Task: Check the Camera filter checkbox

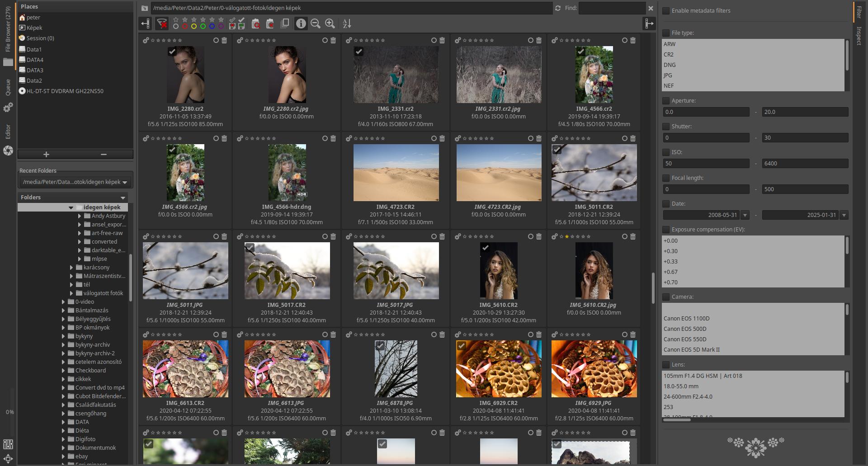Action: click(x=666, y=297)
